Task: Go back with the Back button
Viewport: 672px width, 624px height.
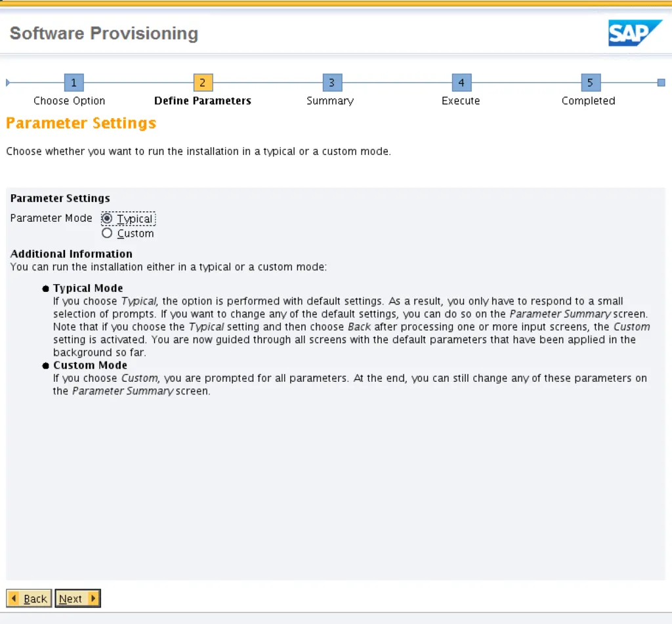Action: click(x=29, y=598)
